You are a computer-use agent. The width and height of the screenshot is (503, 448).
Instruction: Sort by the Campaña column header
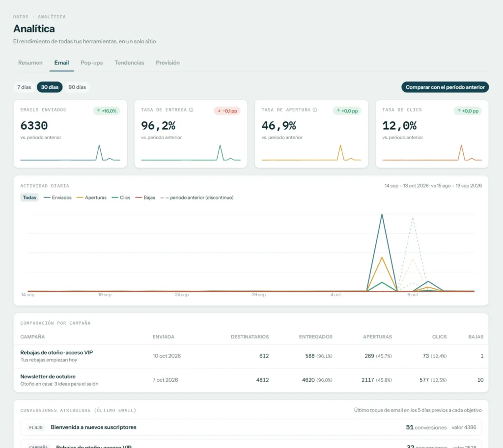coord(32,336)
